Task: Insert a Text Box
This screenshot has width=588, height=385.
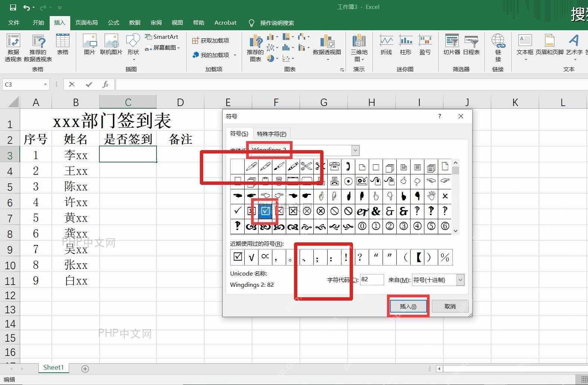Action: click(525, 47)
